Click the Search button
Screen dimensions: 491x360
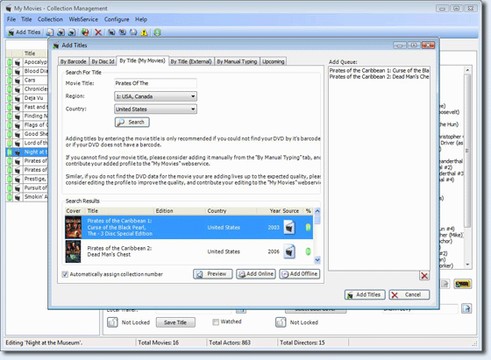click(132, 122)
